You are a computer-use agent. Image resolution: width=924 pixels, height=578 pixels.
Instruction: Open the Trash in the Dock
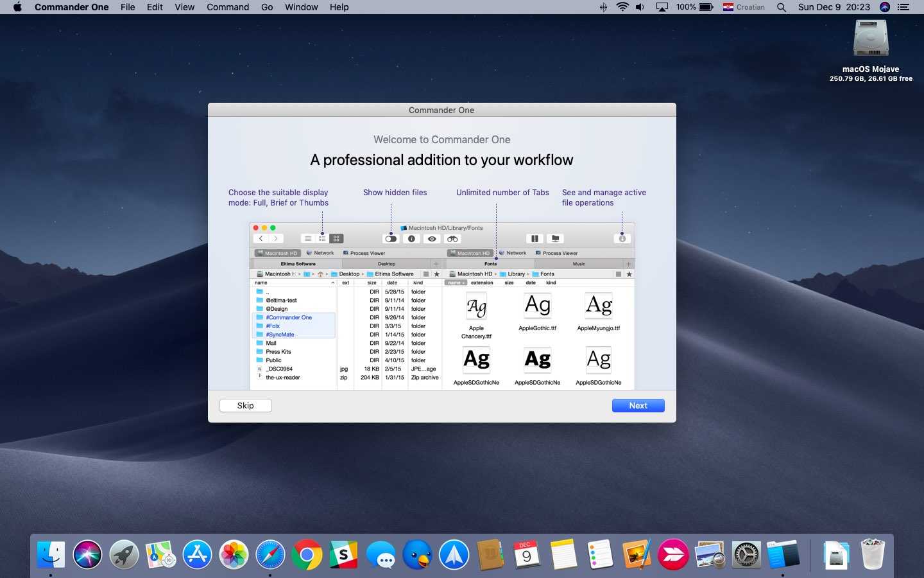click(x=872, y=554)
